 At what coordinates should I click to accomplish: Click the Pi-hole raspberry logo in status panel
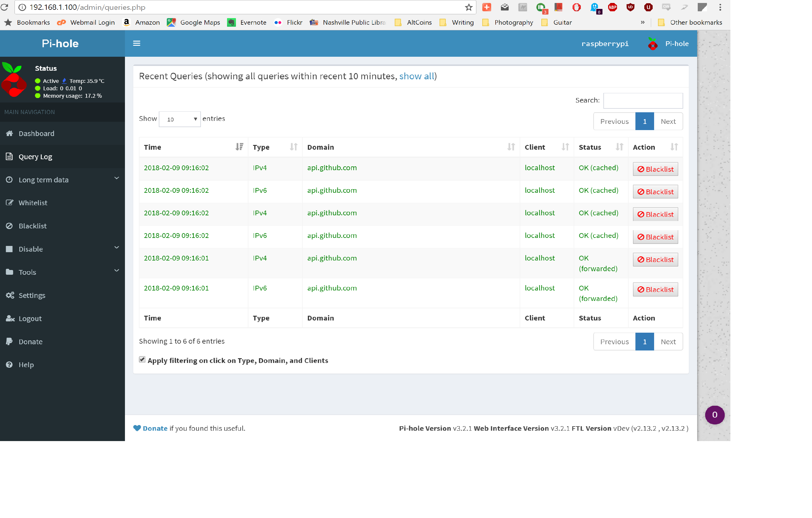coord(13,80)
